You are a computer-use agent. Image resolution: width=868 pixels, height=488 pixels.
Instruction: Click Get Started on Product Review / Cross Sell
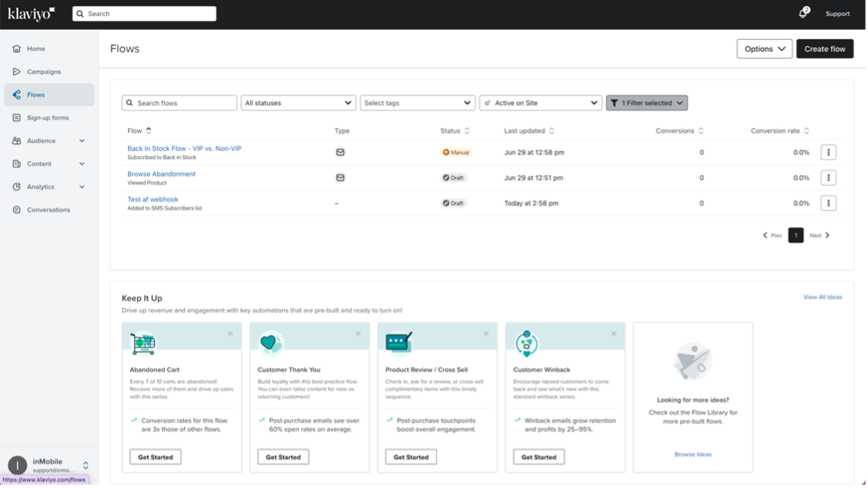[x=411, y=457]
